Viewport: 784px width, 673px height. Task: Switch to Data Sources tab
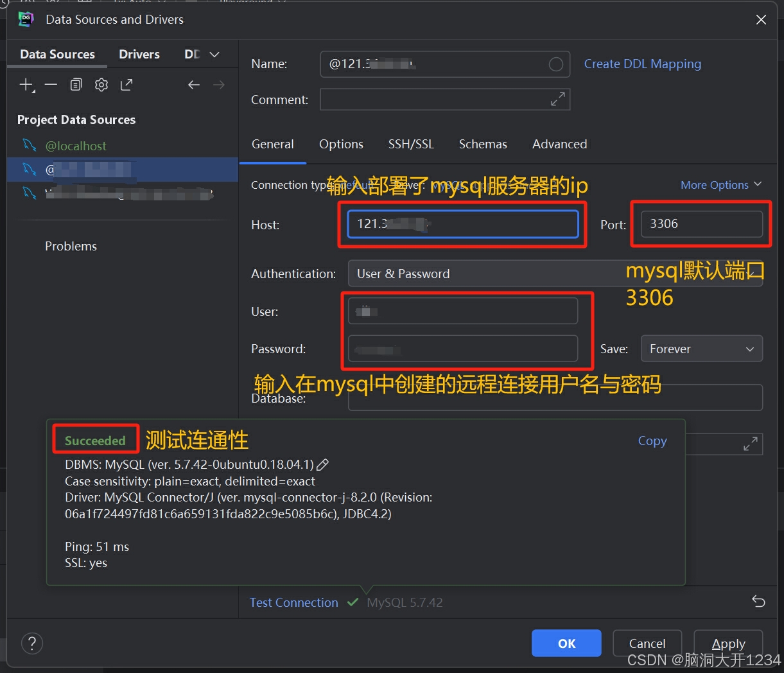[57, 55]
